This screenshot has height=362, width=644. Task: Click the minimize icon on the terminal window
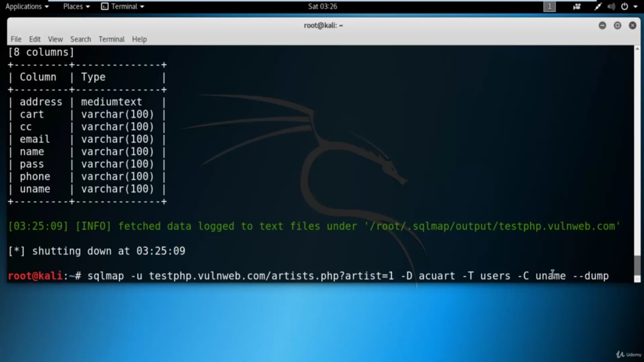point(603,25)
